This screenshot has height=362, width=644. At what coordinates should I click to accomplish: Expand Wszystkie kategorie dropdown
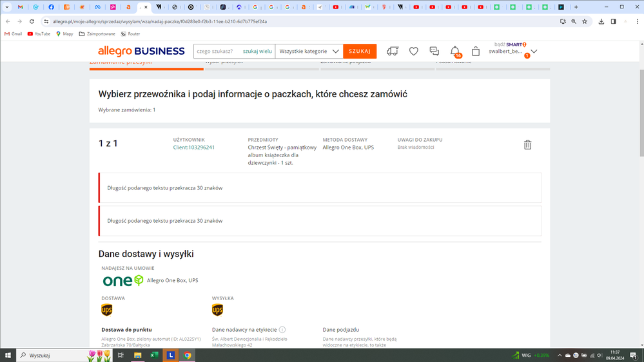pos(309,52)
